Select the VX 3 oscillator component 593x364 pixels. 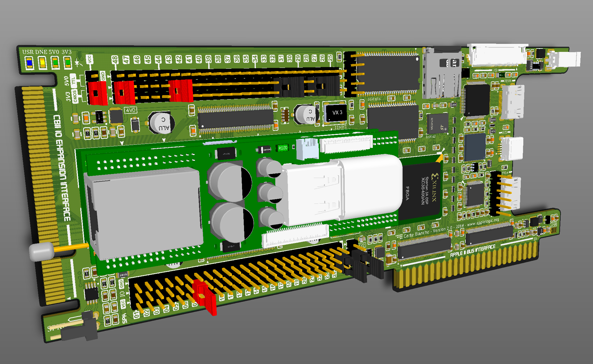tap(335, 113)
